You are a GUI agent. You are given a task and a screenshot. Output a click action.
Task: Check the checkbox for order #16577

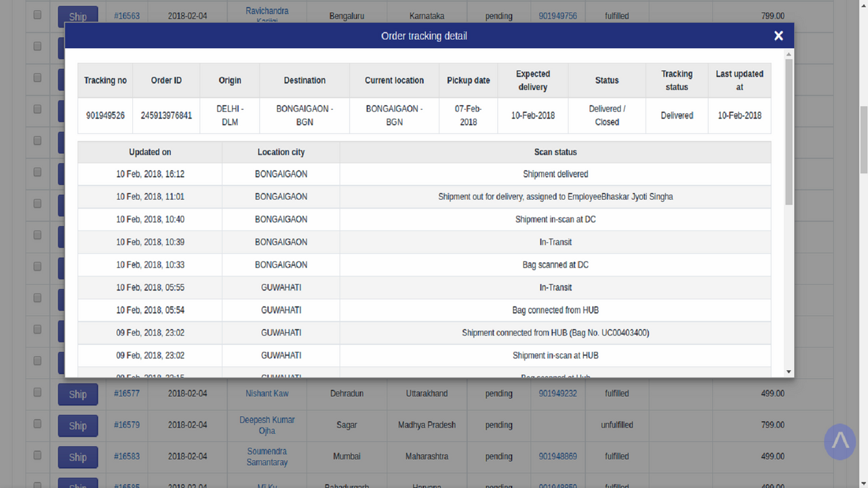click(37, 393)
